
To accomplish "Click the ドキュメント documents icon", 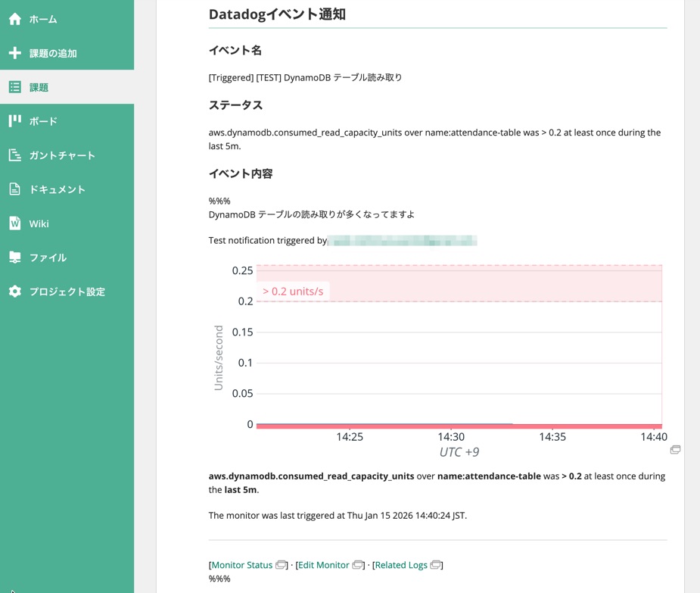I will click(x=14, y=189).
